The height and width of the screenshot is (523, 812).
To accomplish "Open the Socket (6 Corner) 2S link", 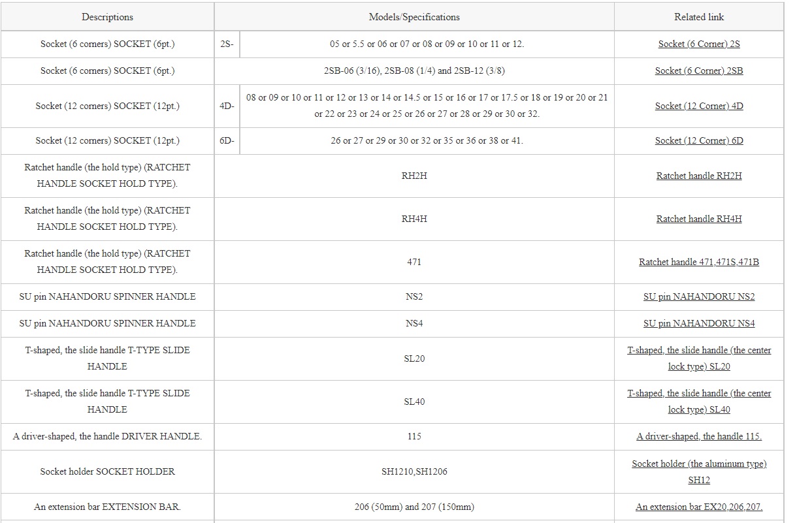I will [699, 44].
